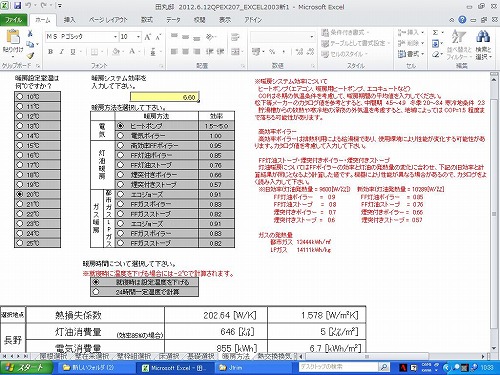Image resolution: width=500 pixels, height=375 pixels.
Task: Click the Undo arrow icon
Action: (28, 6)
